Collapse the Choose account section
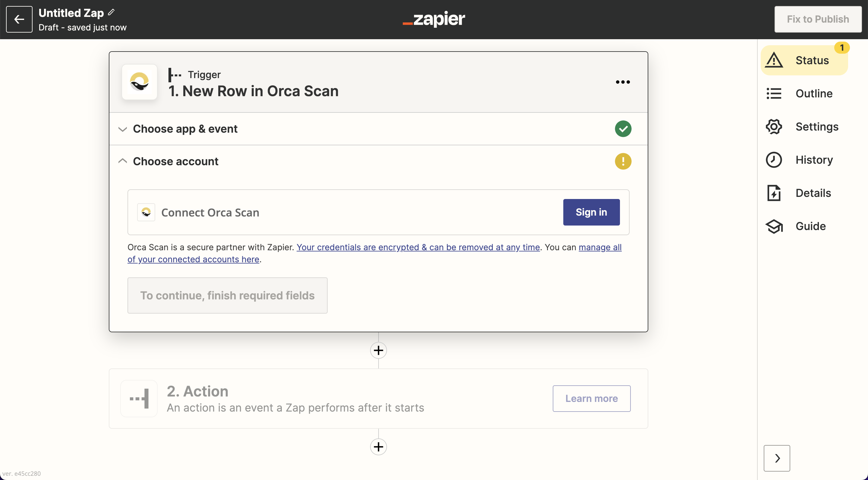The height and width of the screenshot is (480, 868). pos(122,161)
